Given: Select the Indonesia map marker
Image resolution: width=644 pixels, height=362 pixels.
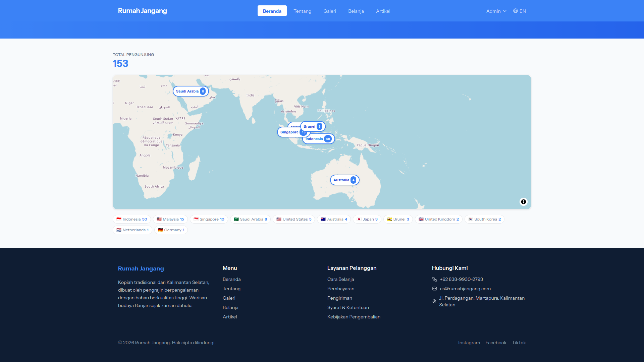Looking at the screenshot, I should (x=319, y=139).
